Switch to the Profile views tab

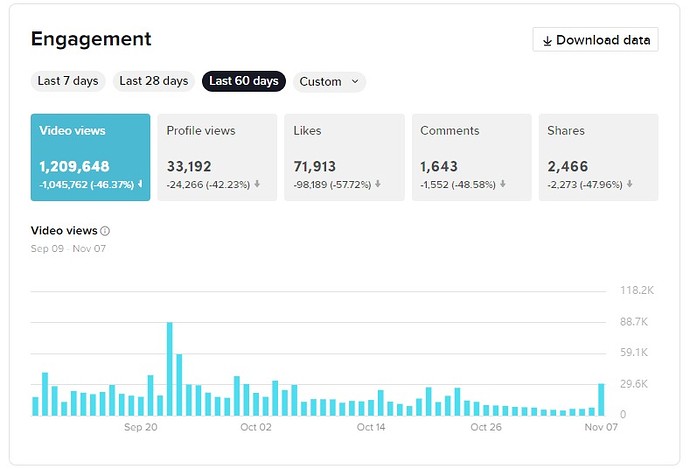pyautogui.click(x=217, y=157)
